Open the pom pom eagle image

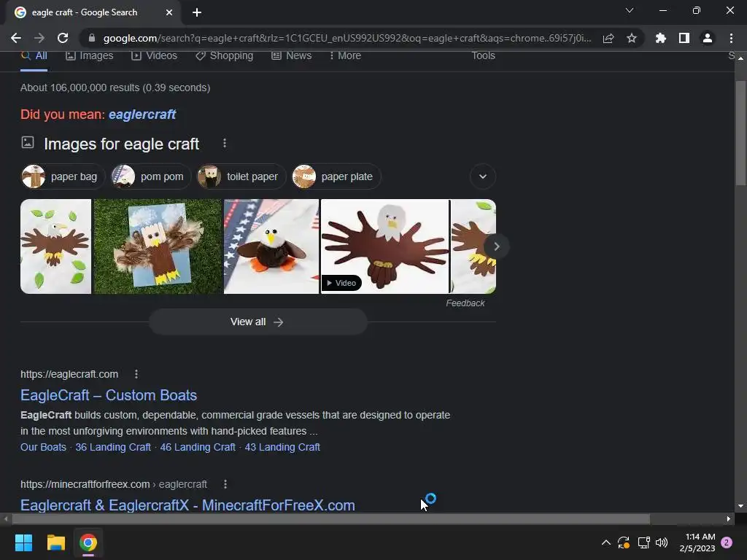pos(271,246)
